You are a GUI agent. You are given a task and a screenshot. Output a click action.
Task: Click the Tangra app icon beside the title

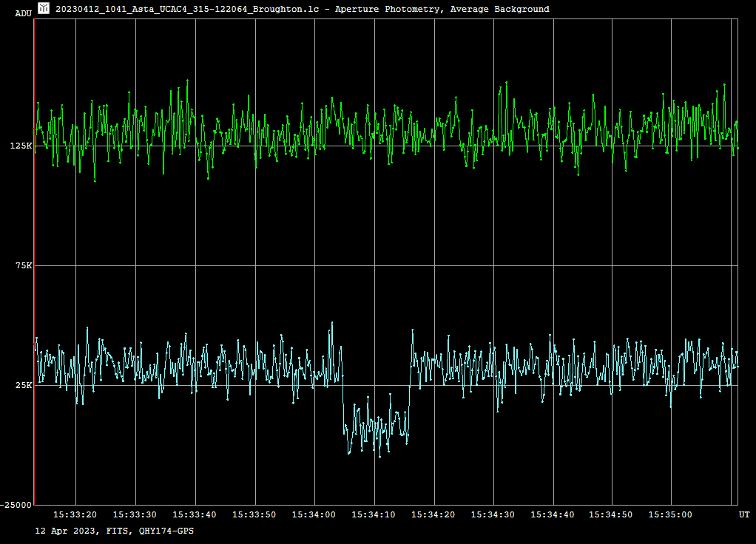44,8
